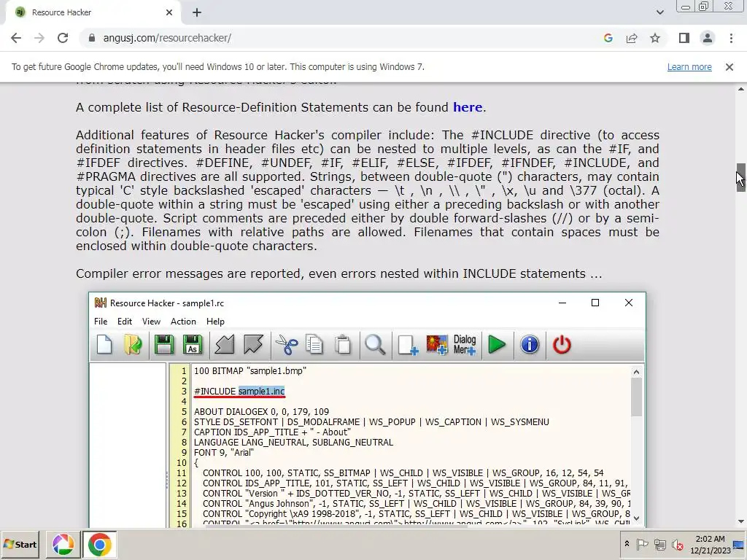The height and width of the screenshot is (560, 747).
Task: Click the 'CAPTION IDS_APP_TITLE' line
Action: tap(272, 432)
